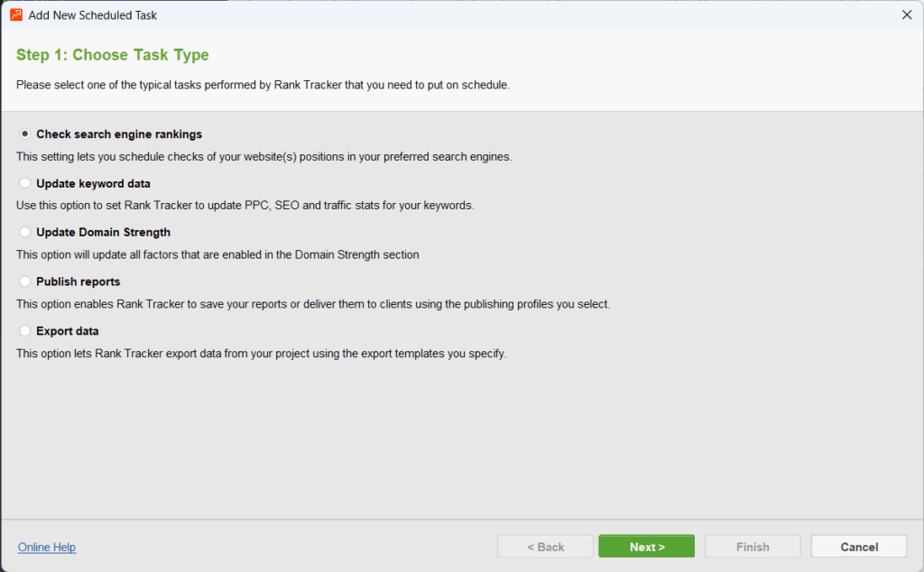The image size is (924, 572).
Task: Choose the 'Update keyword data' task type
Action: click(24, 183)
